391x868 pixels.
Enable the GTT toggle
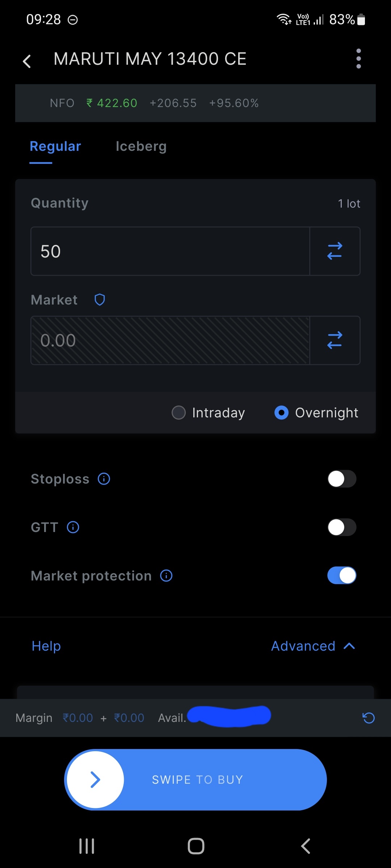[x=342, y=527]
